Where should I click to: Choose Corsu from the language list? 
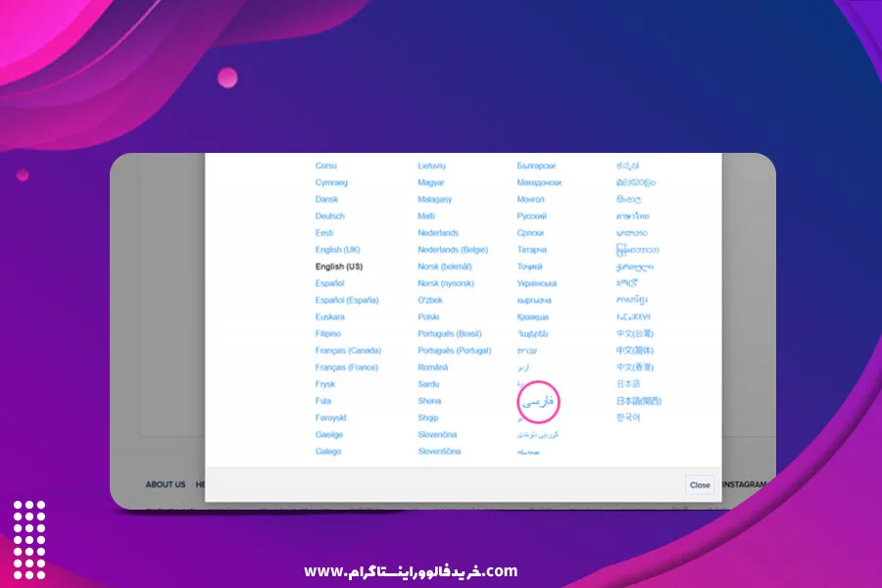325,166
